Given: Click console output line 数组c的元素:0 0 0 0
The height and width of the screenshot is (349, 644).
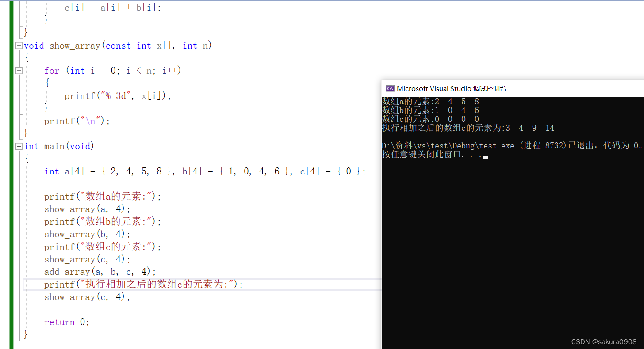Looking at the screenshot, I should pyautogui.click(x=431, y=119).
